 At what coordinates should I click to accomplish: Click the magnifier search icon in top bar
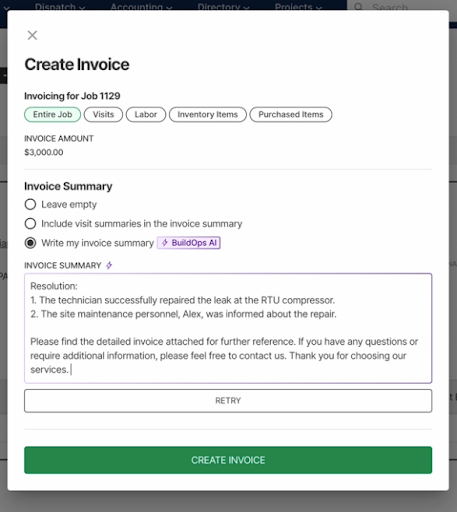coord(359,7)
